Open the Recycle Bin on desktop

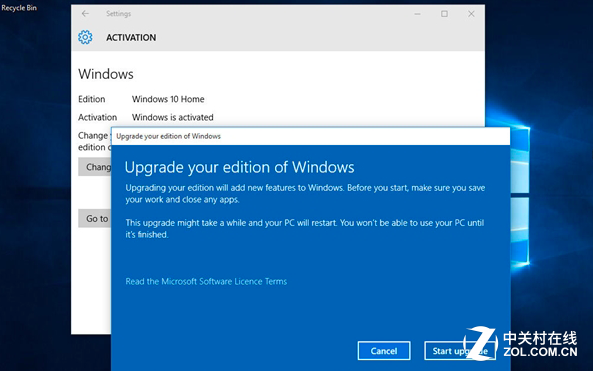pos(19,8)
